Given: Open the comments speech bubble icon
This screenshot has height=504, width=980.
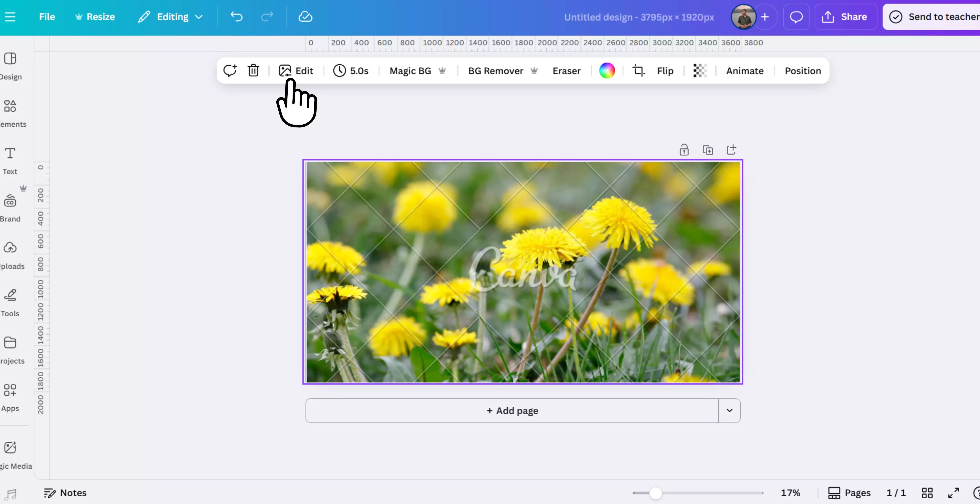Looking at the screenshot, I should [796, 17].
